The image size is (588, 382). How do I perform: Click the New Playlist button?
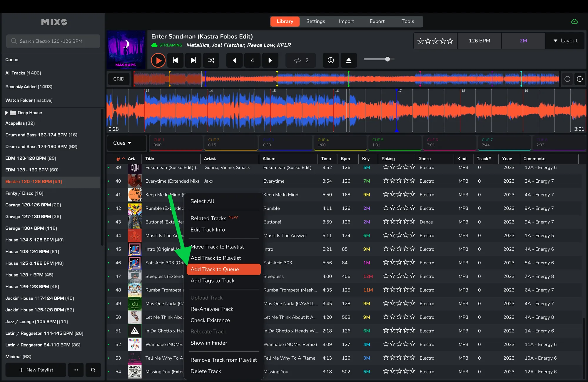click(x=36, y=370)
